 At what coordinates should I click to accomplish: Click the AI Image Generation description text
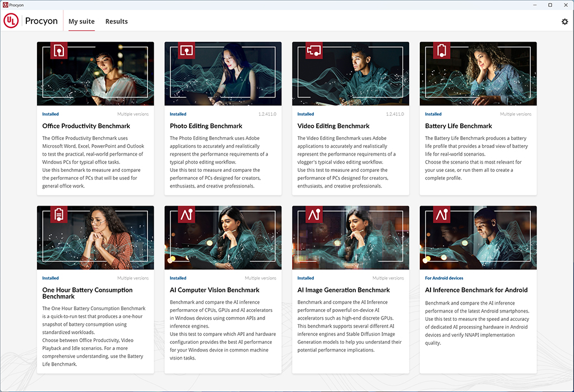(x=350, y=326)
